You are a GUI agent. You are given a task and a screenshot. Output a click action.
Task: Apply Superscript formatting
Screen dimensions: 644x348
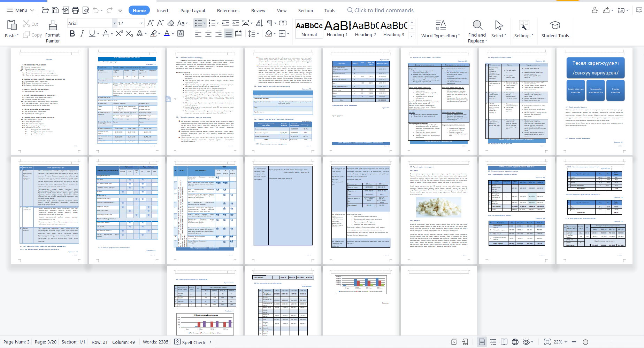pos(120,33)
